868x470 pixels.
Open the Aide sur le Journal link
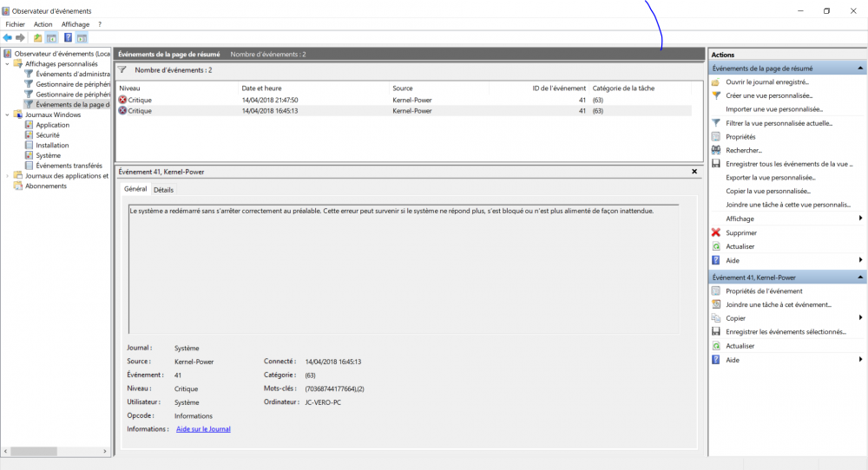[x=203, y=429]
